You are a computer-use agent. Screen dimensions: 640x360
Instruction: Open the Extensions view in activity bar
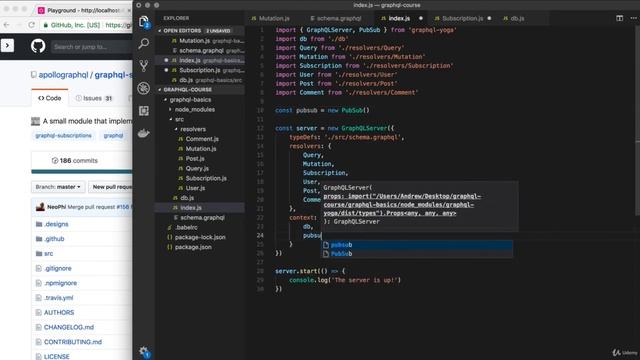click(144, 111)
